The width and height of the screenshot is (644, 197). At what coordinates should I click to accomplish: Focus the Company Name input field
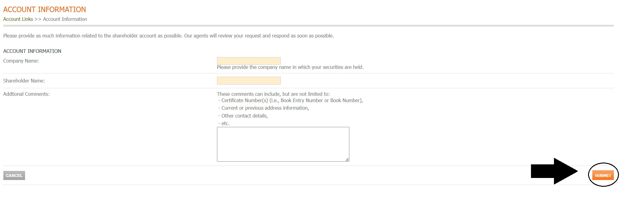[x=249, y=61]
